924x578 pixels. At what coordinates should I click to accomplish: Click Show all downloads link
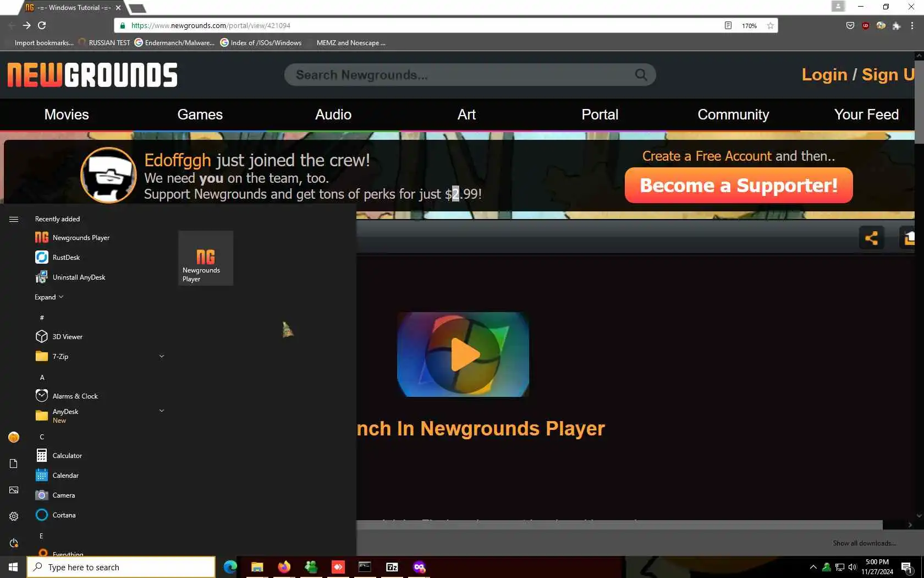click(864, 543)
